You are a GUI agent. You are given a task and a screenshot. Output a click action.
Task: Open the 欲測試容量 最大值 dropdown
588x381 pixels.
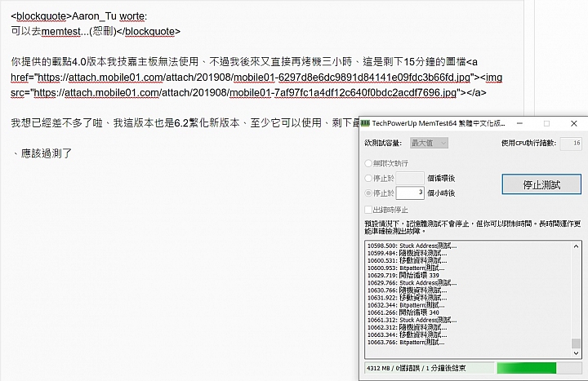tap(429, 143)
